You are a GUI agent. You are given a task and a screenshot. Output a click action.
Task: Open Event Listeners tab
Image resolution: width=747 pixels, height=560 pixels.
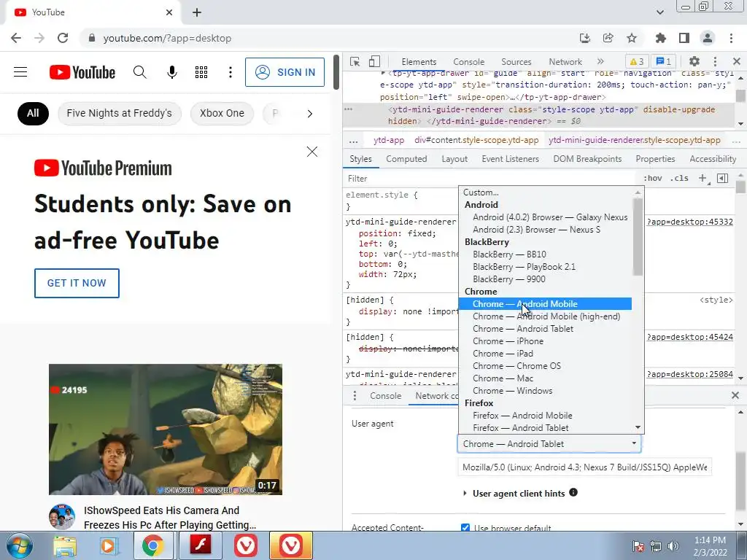pyautogui.click(x=510, y=159)
